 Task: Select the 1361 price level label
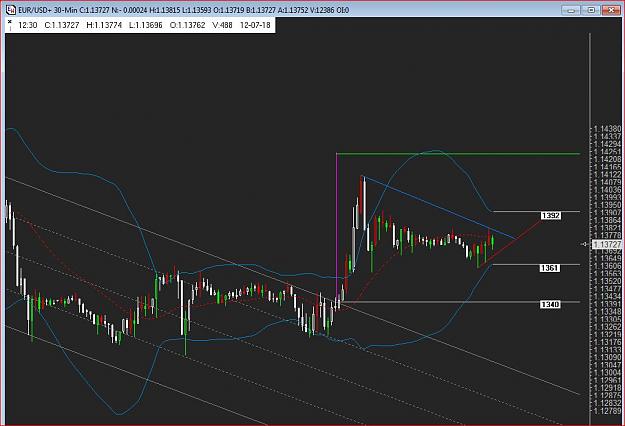point(549,268)
